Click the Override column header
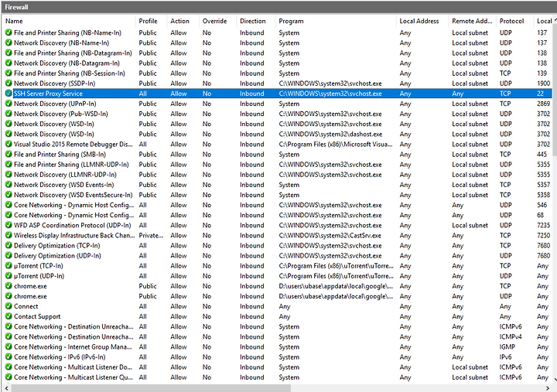This screenshot has height=392, width=557. (x=217, y=21)
